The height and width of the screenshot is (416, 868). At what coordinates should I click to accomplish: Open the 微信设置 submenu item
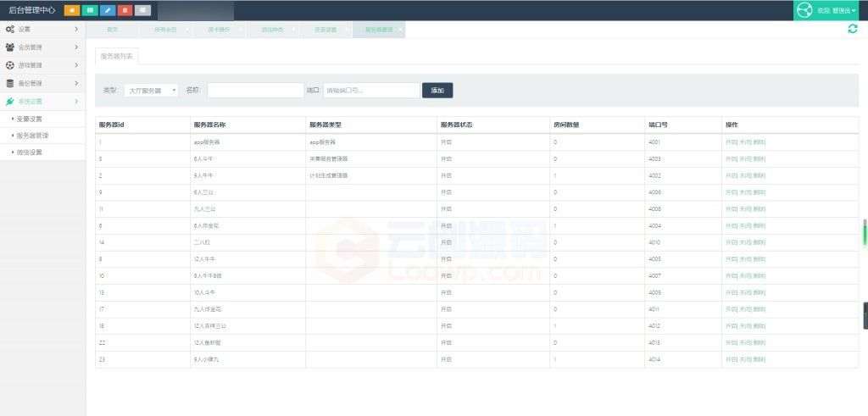[30, 153]
